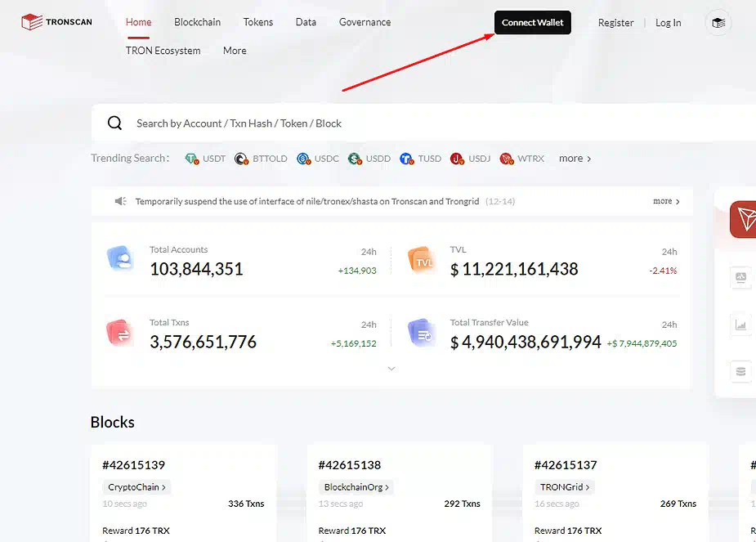This screenshot has width=756, height=542.
Task: Select the USDD trending token icon
Action: pyautogui.click(x=355, y=158)
